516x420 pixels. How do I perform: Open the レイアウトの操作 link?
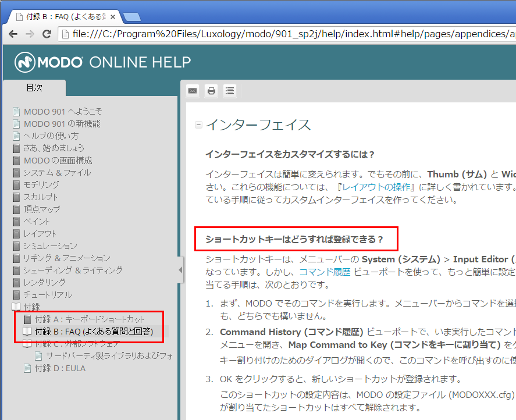coord(376,187)
